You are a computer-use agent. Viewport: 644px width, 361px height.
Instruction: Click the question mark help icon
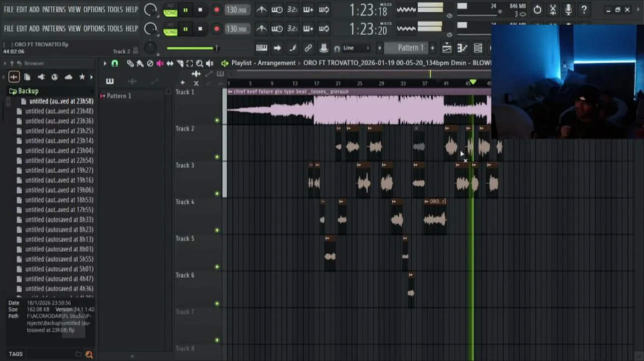click(x=584, y=10)
